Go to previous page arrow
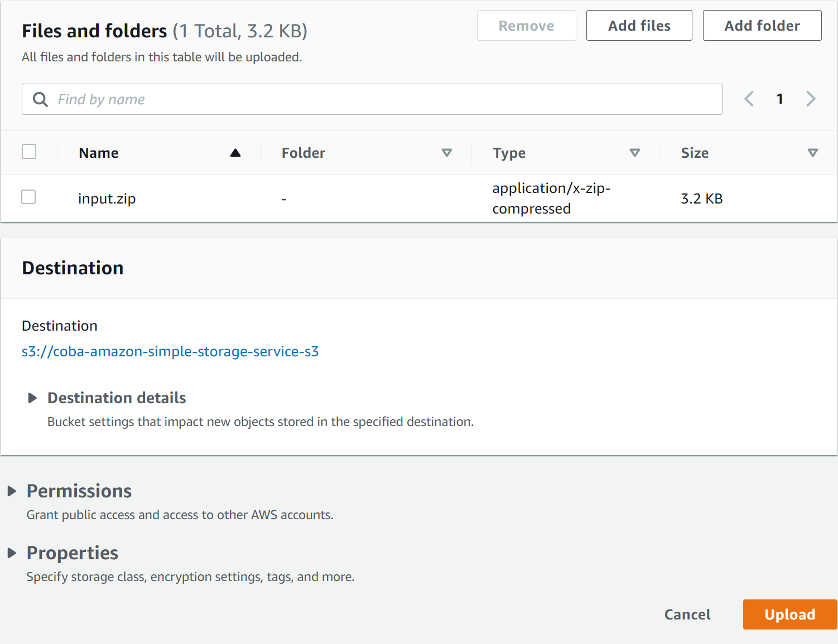The width and height of the screenshot is (838, 644). click(x=749, y=99)
